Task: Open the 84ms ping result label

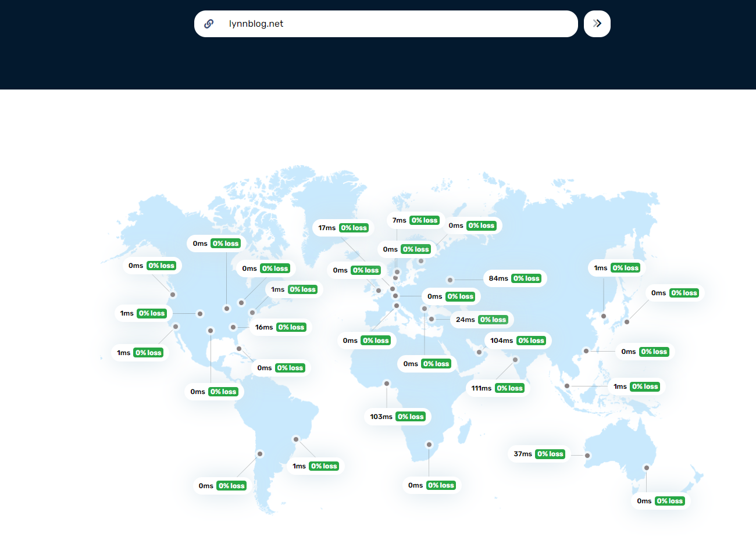Action: 515,278
